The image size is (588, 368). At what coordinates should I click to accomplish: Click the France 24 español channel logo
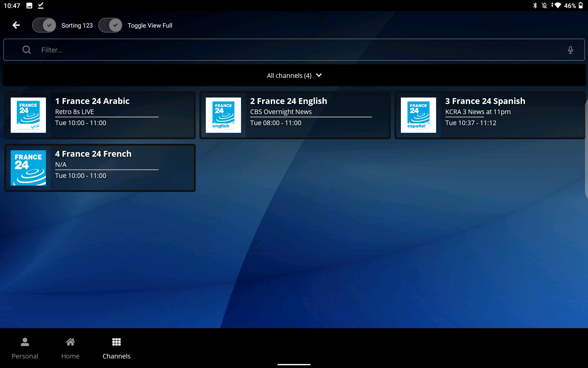pyautogui.click(x=419, y=115)
